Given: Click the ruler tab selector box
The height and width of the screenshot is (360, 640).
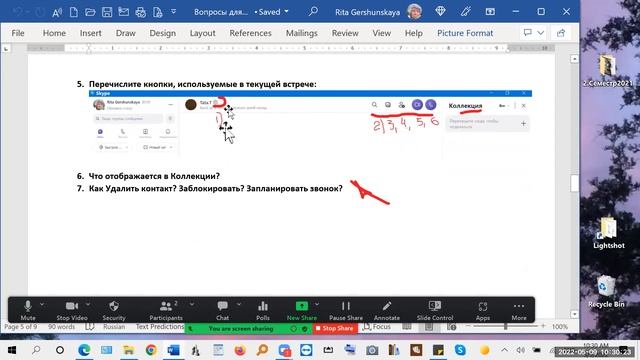Looking at the screenshot, I should tap(6, 49).
